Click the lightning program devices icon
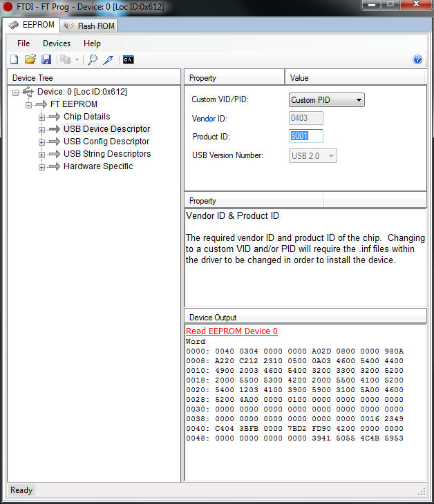 pos(108,59)
